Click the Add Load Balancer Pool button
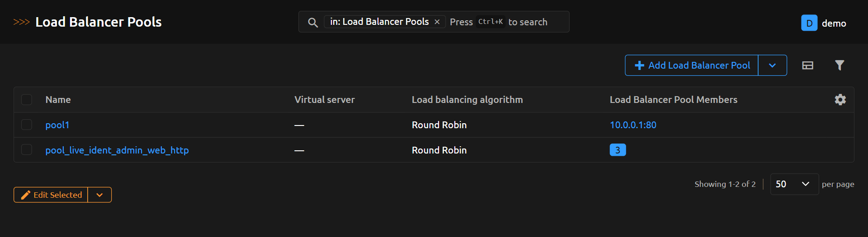Image resolution: width=868 pixels, height=237 pixels. pos(692,65)
